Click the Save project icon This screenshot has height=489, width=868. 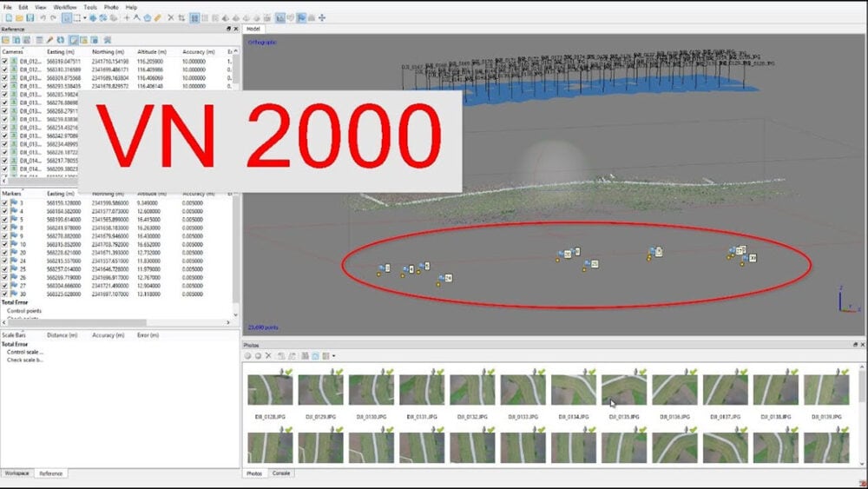[30, 17]
